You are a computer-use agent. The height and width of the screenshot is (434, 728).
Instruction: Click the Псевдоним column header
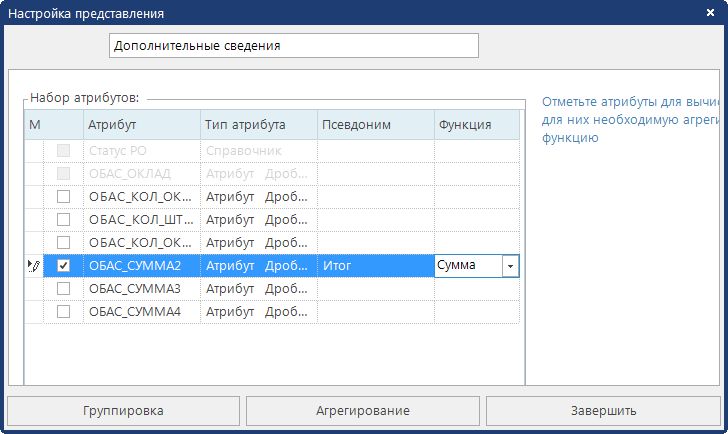[x=375, y=125]
